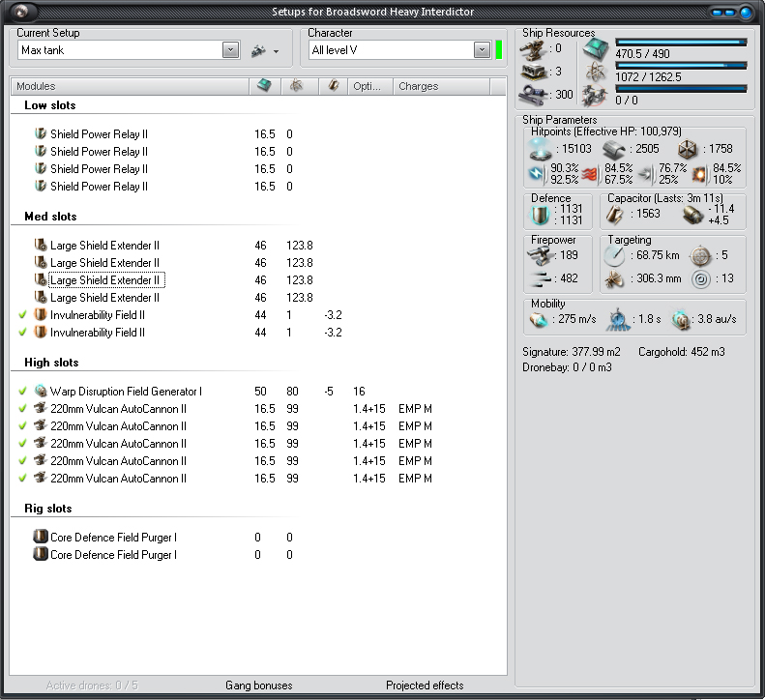765x700 pixels.
Task: Click the first Large Shield Extender icon
Action: coord(40,245)
